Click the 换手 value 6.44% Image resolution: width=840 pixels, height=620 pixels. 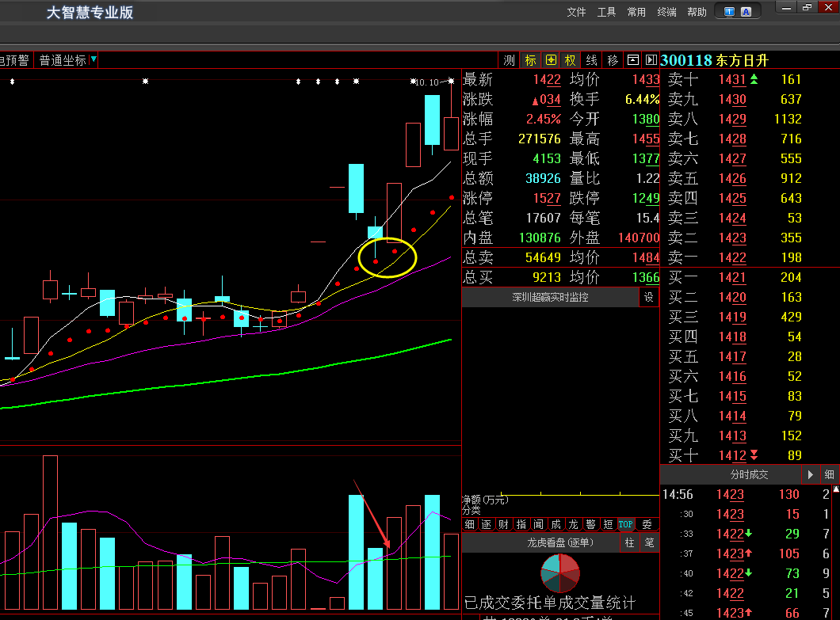pyautogui.click(x=642, y=99)
